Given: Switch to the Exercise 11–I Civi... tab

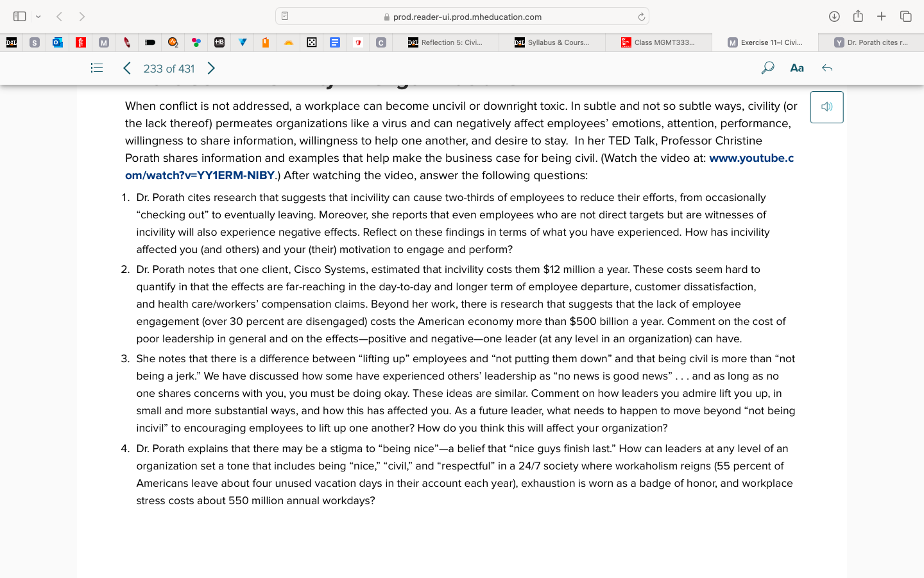Looking at the screenshot, I should click(x=765, y=42).
